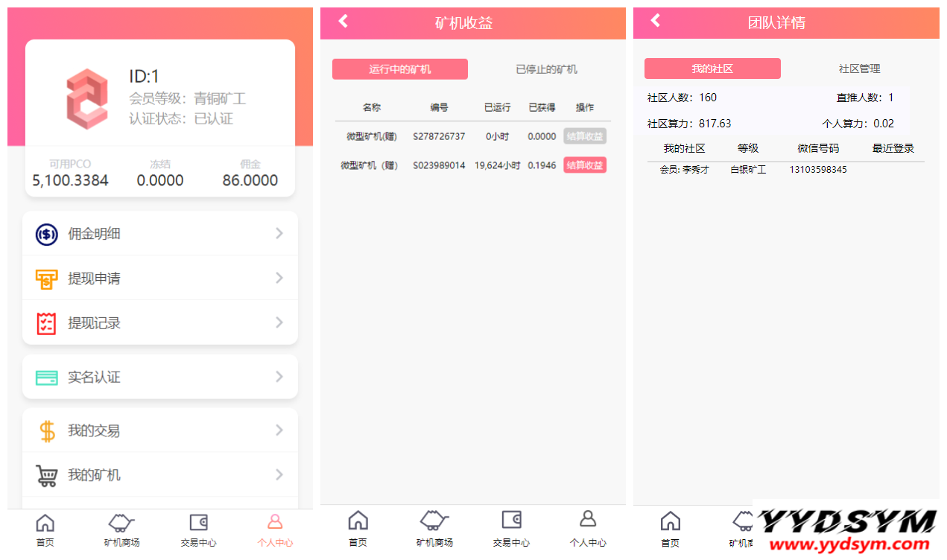Expand the 我的矿机 row arrow
This screenshot has width=947, height=560.
point(279,474)
